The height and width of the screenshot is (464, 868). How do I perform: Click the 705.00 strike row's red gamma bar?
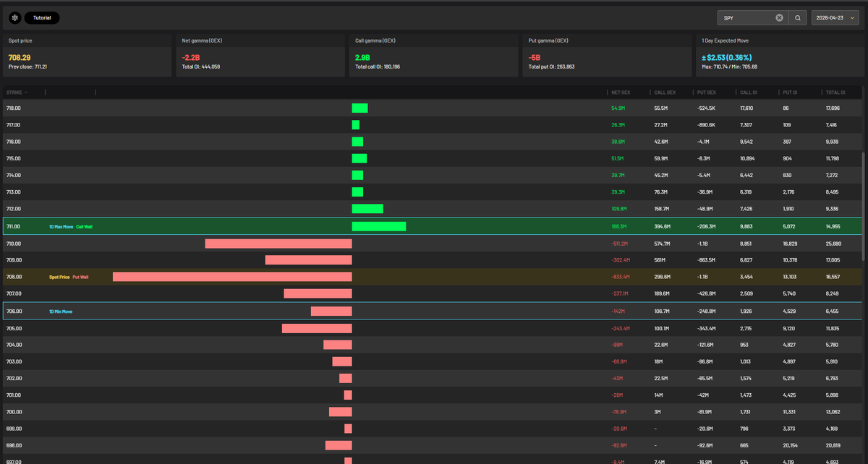tap(317, 328)
